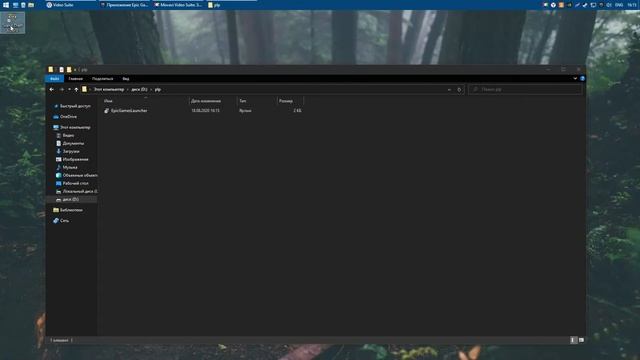Switch to the ptp Explorer taskbar button
Viewport: 640px width, 360px height.
click(231, 5)
